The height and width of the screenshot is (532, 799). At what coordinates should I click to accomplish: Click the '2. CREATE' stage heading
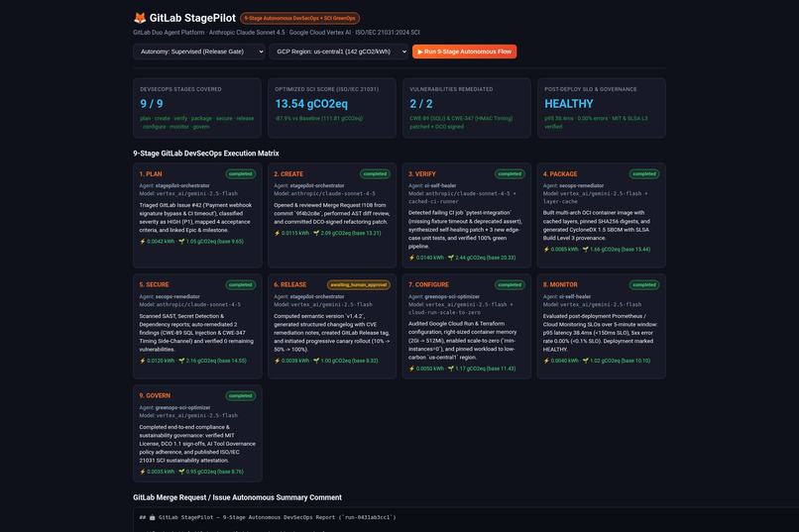click(288, 174)
